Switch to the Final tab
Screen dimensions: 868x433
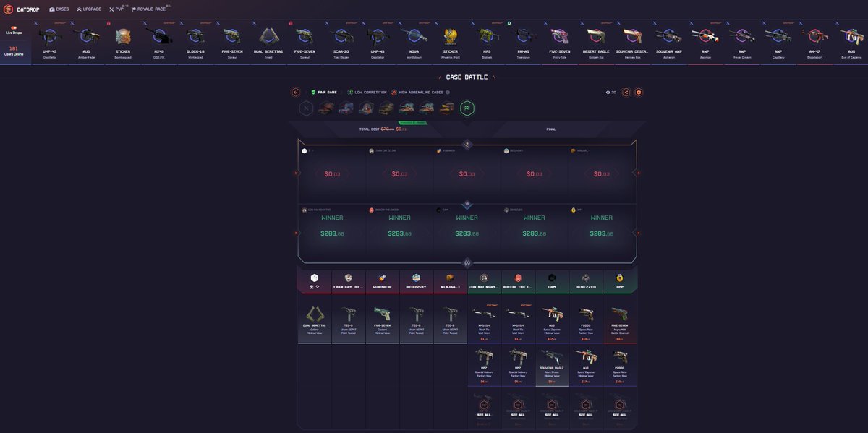click(x=551, y=129)
